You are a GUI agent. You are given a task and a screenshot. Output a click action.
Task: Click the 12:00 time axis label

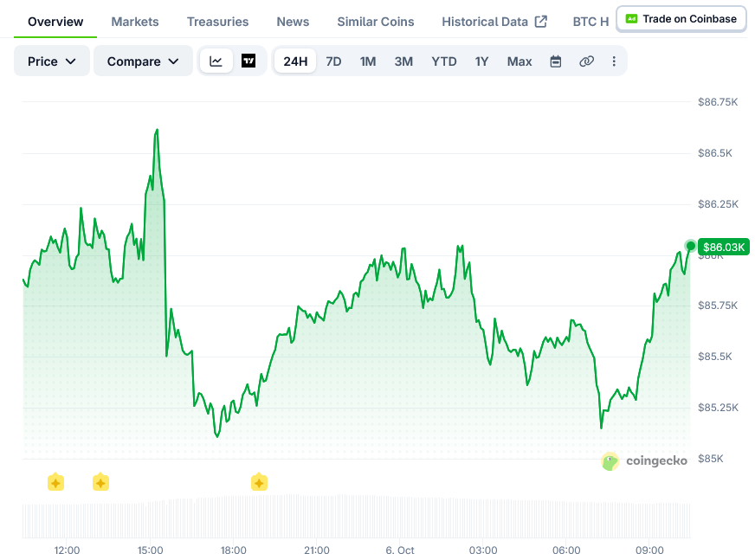[x=67, y=550]
